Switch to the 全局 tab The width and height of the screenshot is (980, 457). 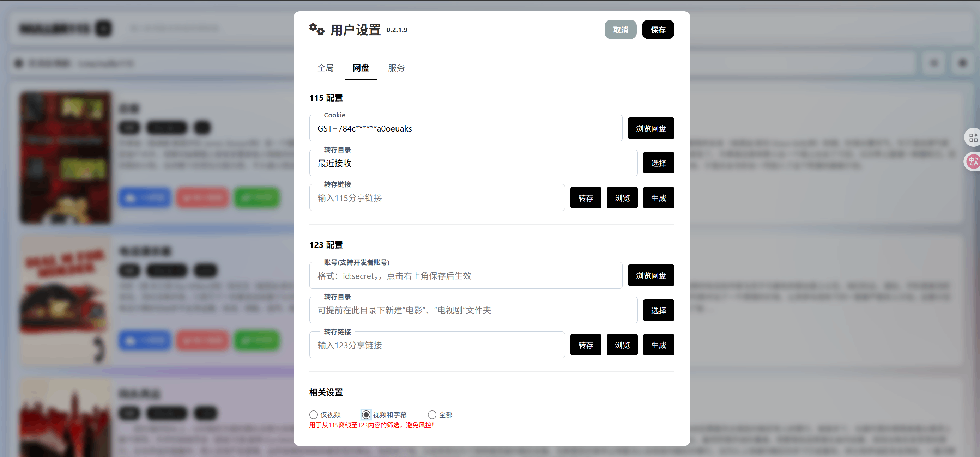[x=325, y=68]
